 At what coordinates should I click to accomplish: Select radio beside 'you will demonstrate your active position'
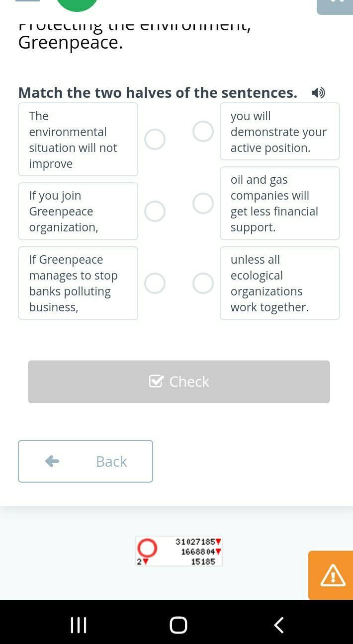(x=203, y=132)
